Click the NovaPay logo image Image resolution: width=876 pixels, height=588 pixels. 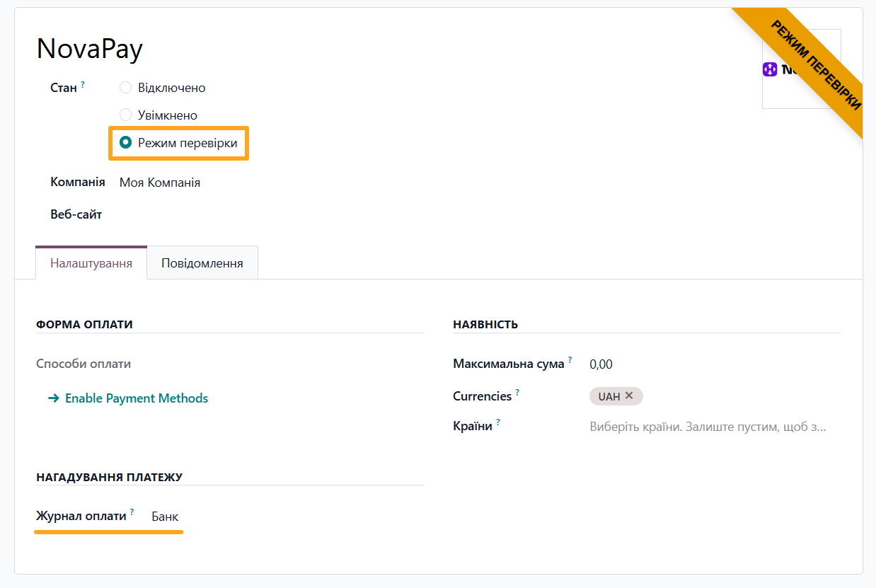pyautogui.click(x=801, y=69)
